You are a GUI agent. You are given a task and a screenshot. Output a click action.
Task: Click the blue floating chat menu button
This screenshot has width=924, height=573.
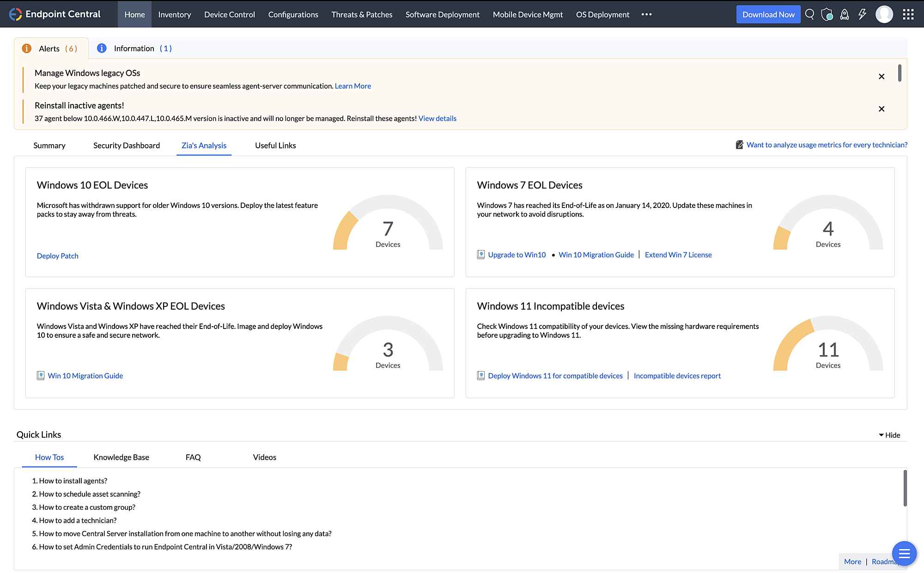pos(904,553)
